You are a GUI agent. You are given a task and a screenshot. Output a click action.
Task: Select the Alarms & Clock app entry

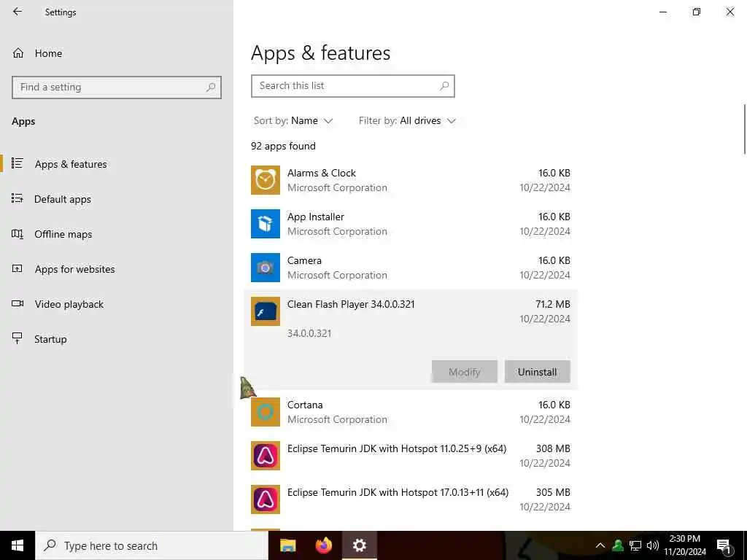[x=411, y=180]
